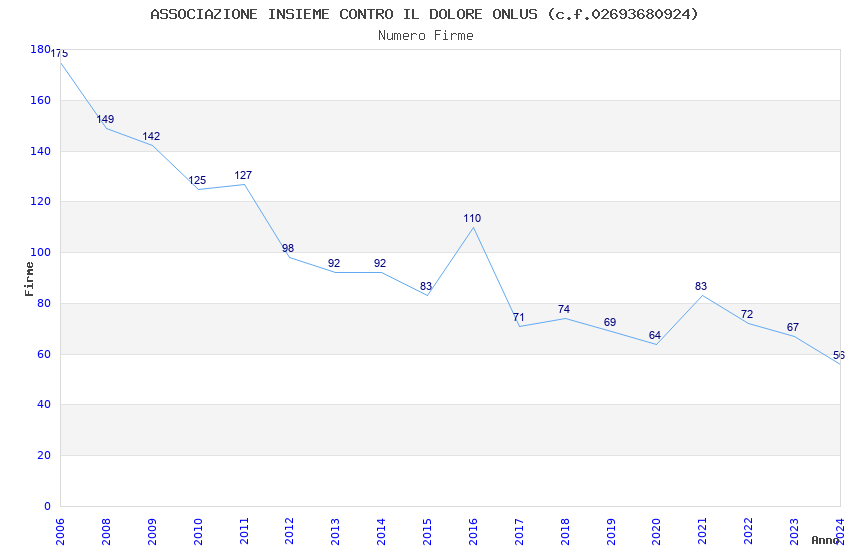Viewport: 850px width, 550px height.
Task: Click x-axis year 2020
Action: [x=656, y=532]
